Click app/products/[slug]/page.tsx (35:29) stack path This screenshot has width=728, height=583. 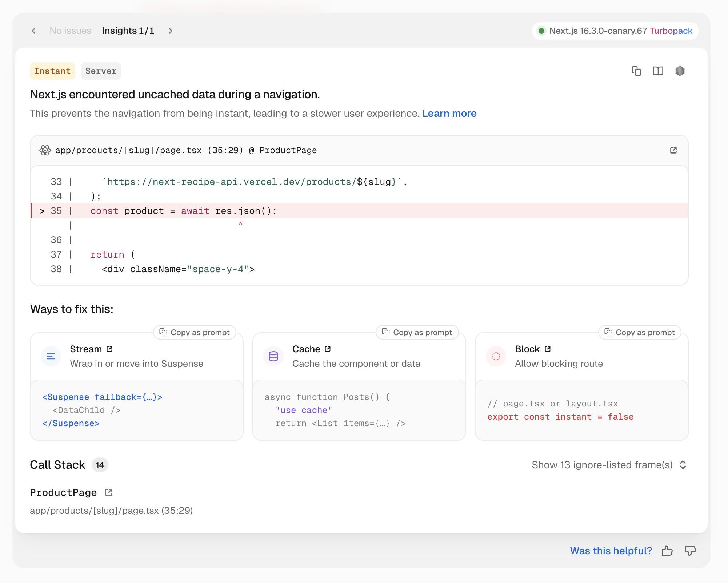(x=111, y=511)
